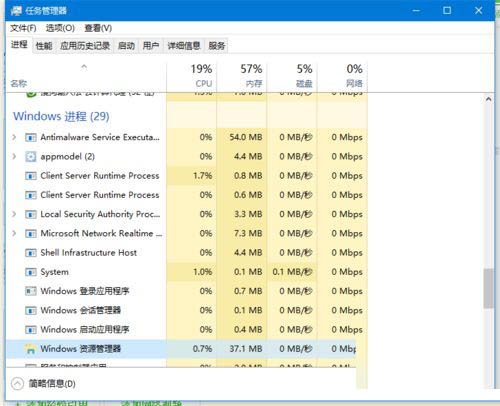Maximize the Task Manager window
500x406 pixels.
pyautogui.click(x=447, y=11)
